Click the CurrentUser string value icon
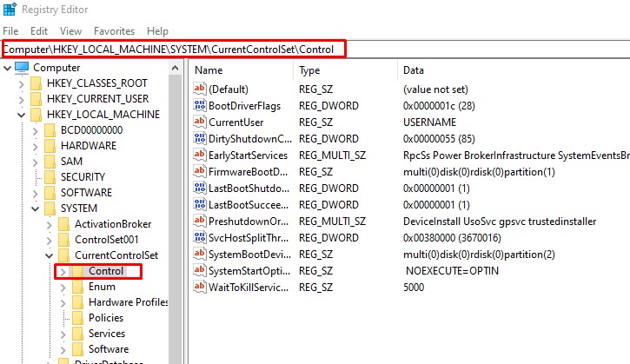 click(200, 122)
